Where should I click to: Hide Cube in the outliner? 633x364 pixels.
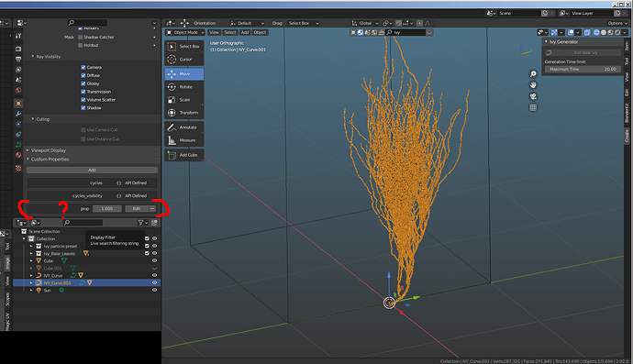click(x=154, y=260)
